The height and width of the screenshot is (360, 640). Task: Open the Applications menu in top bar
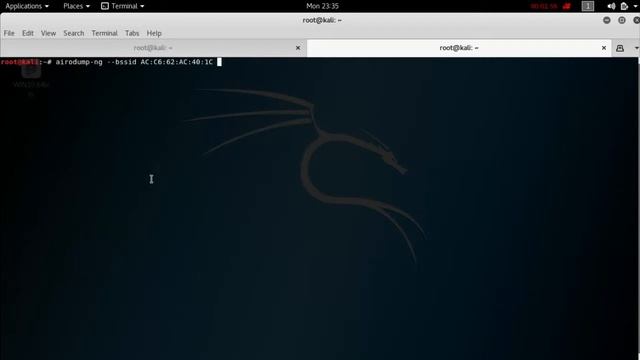tap(27, 6)
